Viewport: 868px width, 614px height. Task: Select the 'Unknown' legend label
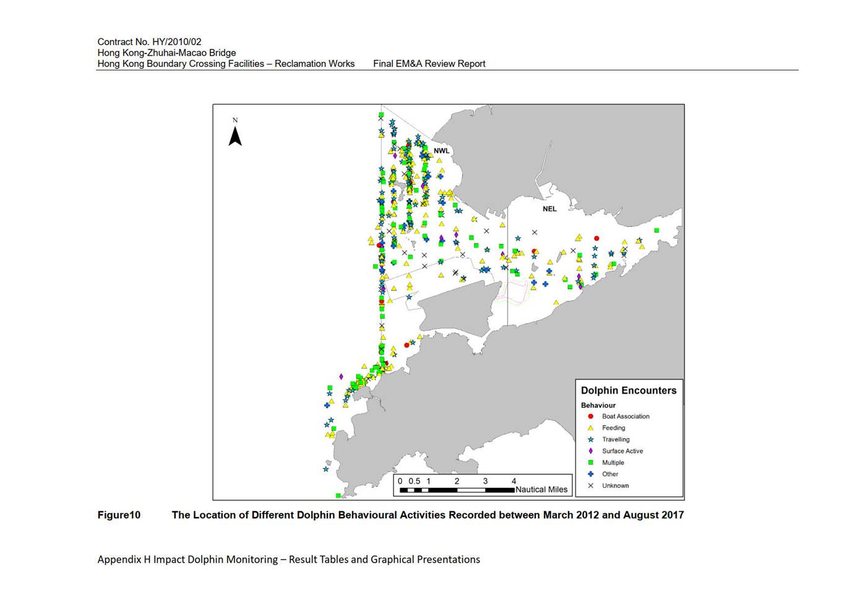click(615, 486)
